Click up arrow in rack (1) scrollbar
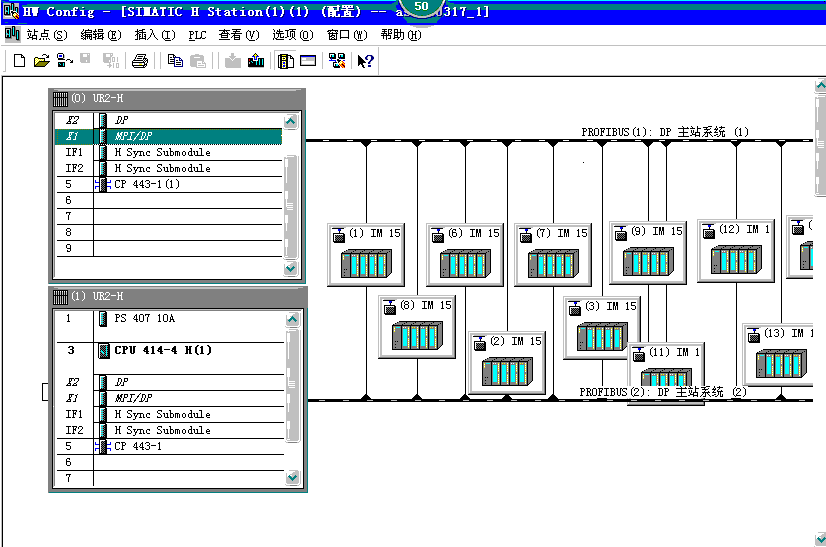This screenshot has height=547, width=826. click(292, 319)
